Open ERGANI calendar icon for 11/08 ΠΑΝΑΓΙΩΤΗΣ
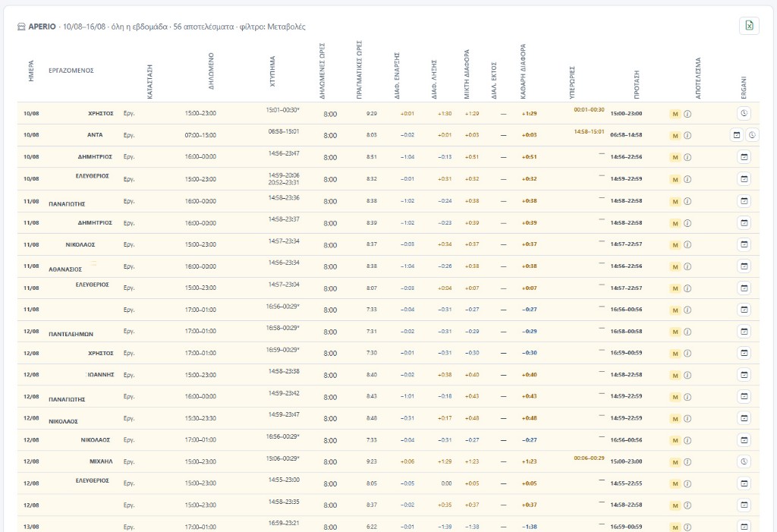 point(744,201)
